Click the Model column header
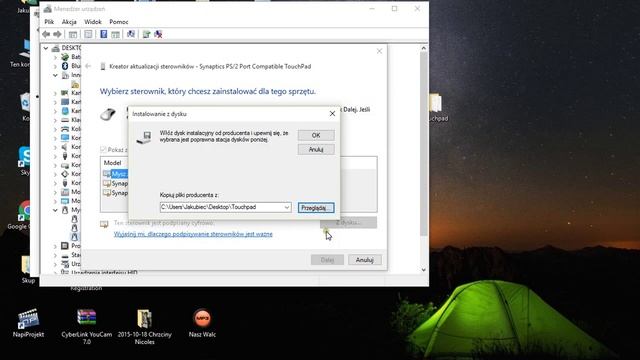The image size is (640, 360). [113, 162]
